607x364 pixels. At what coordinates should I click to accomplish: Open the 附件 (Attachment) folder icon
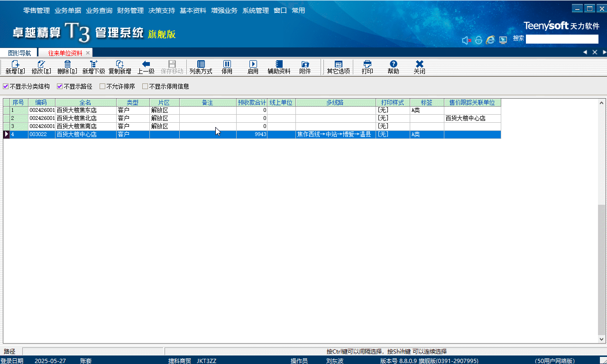[x=305, y=64]
